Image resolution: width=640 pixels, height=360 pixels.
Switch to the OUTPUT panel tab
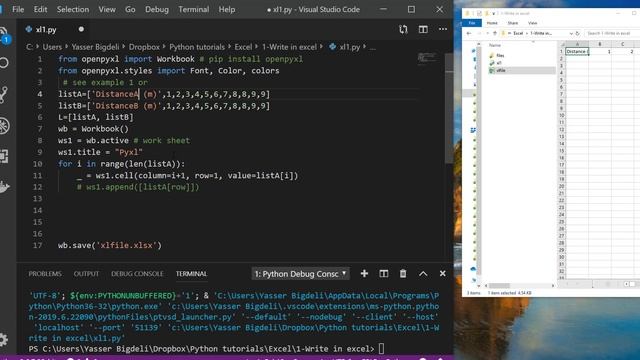click(x=86, y=274)
